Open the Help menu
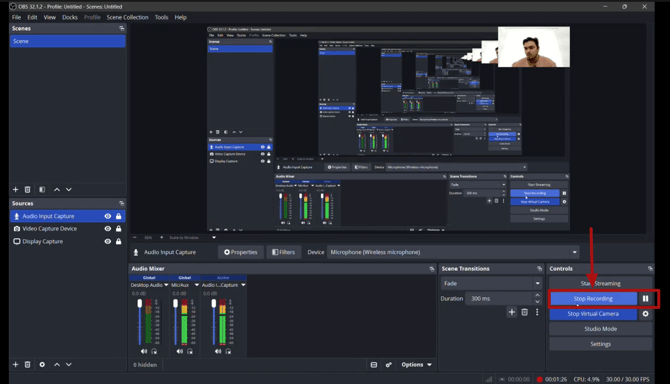 (x=180, y=17)
